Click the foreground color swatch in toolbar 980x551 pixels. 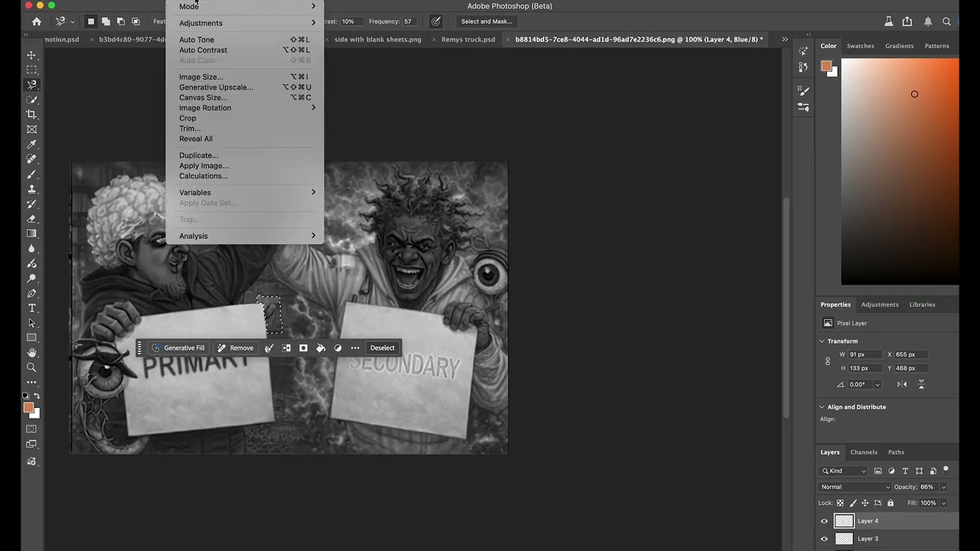point(28,408)
